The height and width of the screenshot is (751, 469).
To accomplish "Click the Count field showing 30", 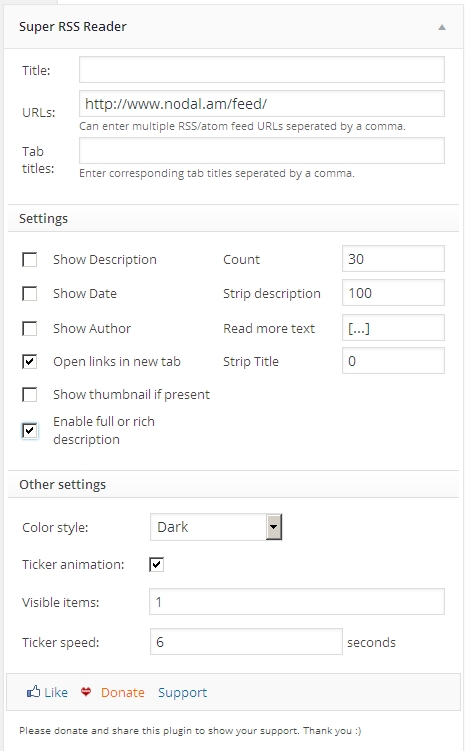I will [393, 259].
